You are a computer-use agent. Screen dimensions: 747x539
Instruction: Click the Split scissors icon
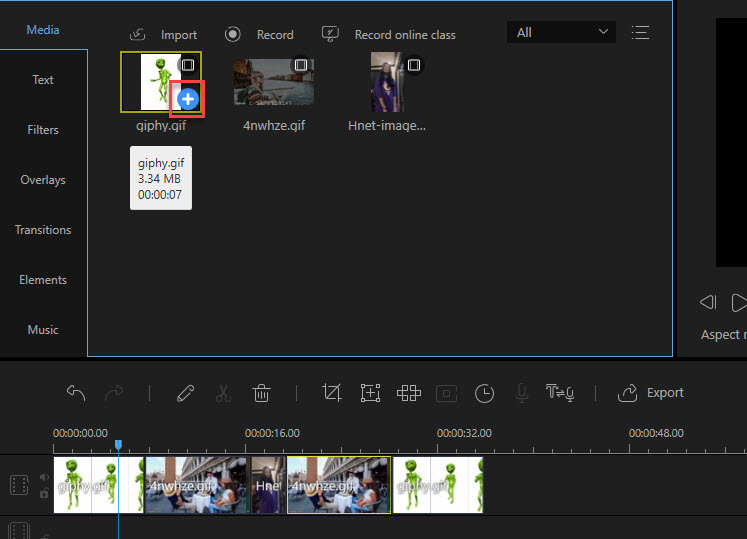pos(223,393)
